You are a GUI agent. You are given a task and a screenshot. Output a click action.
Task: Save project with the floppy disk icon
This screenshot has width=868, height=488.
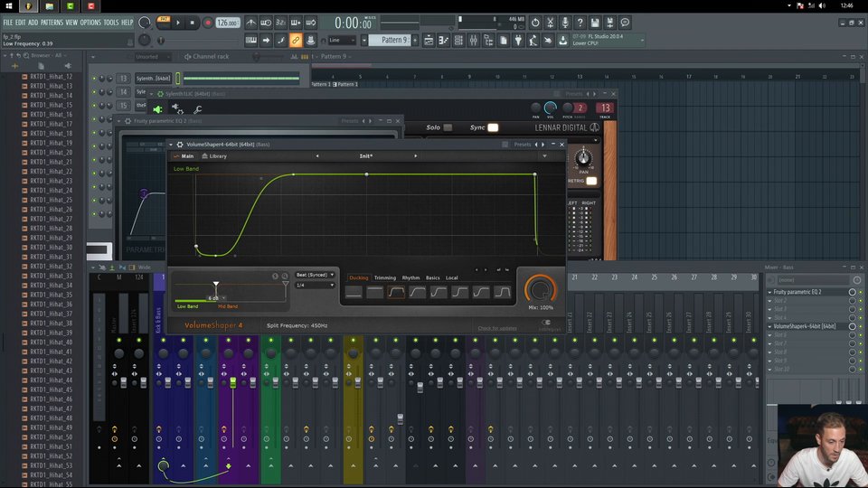coord(595,23)
